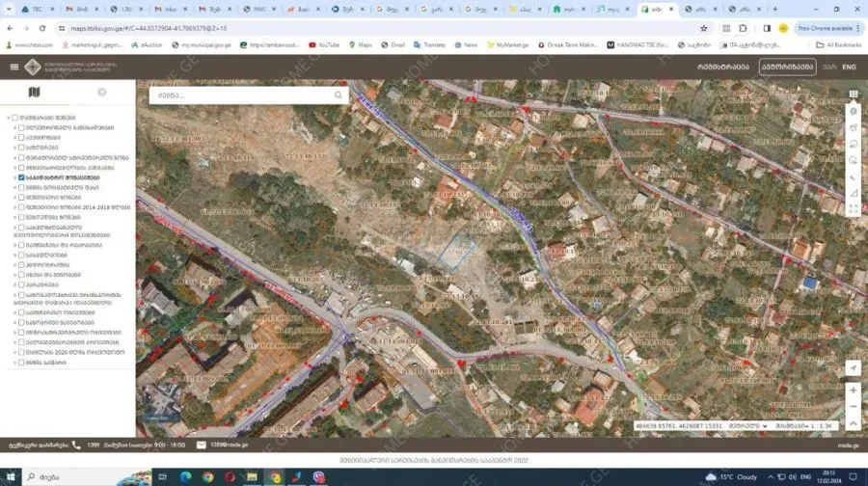Open the grid tools icon at top right of map
Viewport: 868px width, 486px height.
pyautogui.click(x=854, y=94)
